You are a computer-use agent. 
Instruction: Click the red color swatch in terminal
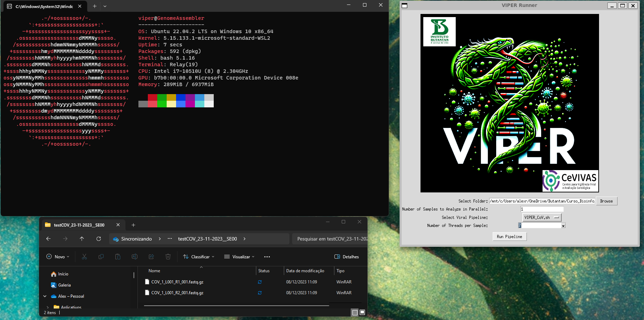(152, 97)
